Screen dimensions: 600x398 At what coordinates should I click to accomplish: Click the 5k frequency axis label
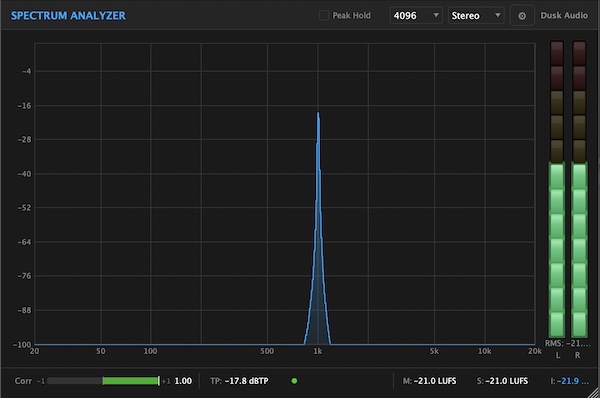434,351
